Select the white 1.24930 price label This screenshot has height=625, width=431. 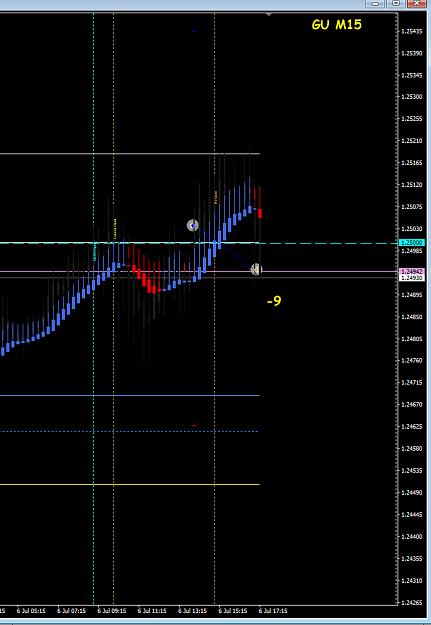coord(412,277)
